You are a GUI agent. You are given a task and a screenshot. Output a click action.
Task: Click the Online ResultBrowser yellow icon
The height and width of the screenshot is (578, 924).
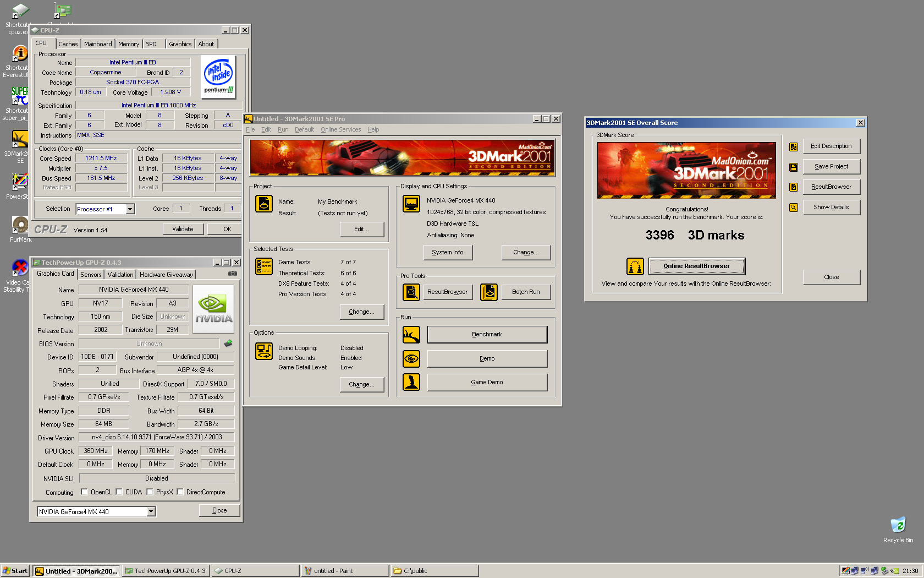635,266
